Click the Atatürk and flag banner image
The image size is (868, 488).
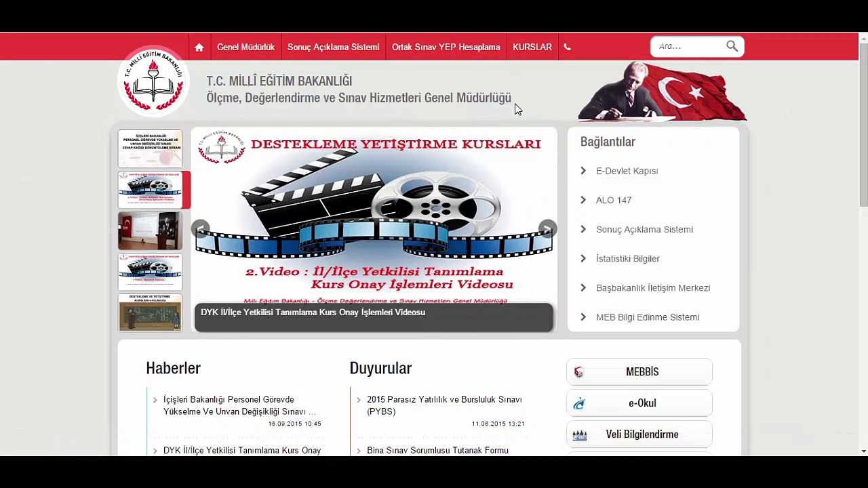663,91
